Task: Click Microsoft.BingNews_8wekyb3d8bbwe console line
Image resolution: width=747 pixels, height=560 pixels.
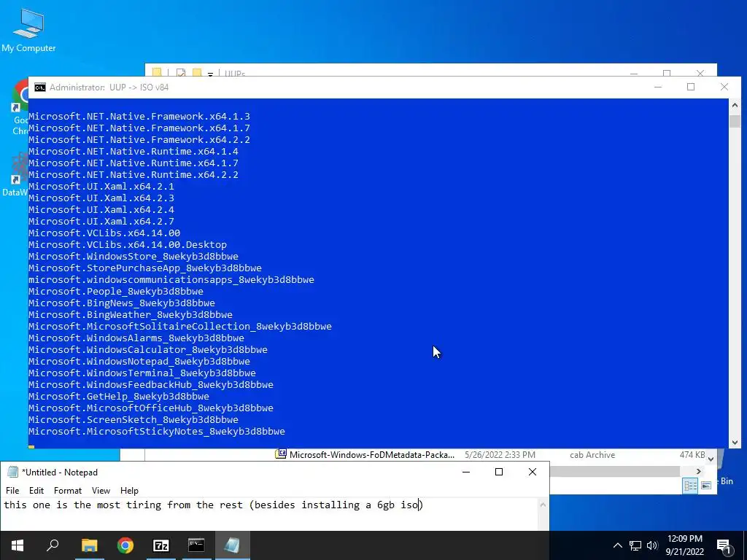Action: [x=122, y=303]
